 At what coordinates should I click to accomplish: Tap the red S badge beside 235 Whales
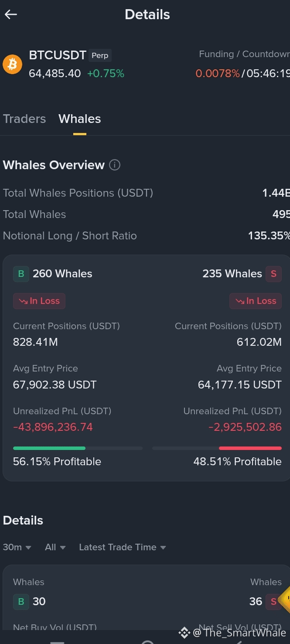point(274,274)
